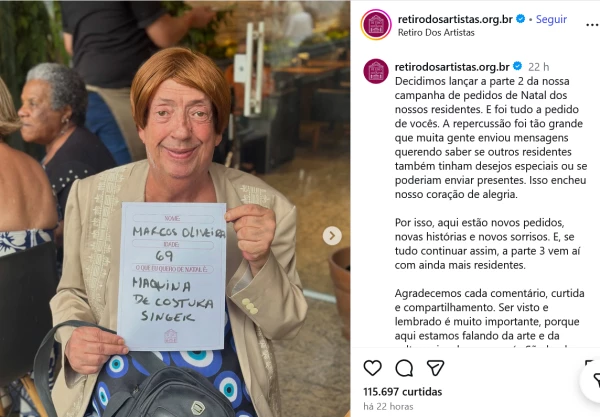Share post via paper plane icon
The height and width of the screenshot is (417, 600).
[435, 368]
